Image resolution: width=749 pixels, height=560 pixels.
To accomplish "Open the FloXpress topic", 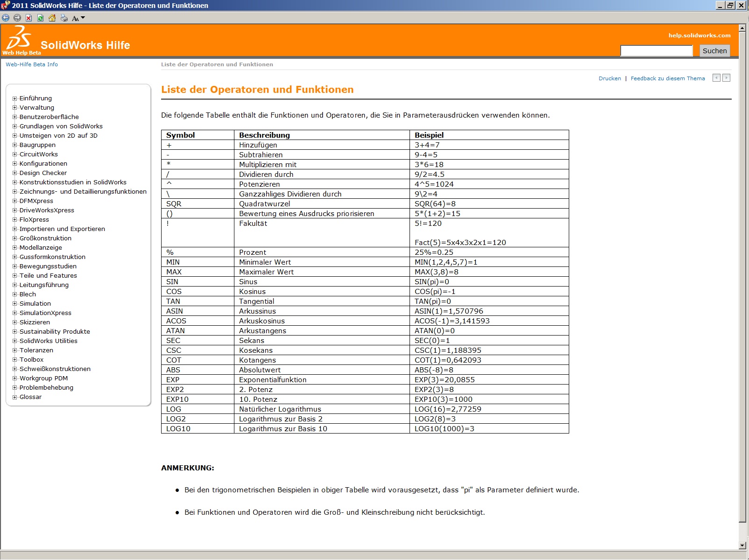I will 34,220.
